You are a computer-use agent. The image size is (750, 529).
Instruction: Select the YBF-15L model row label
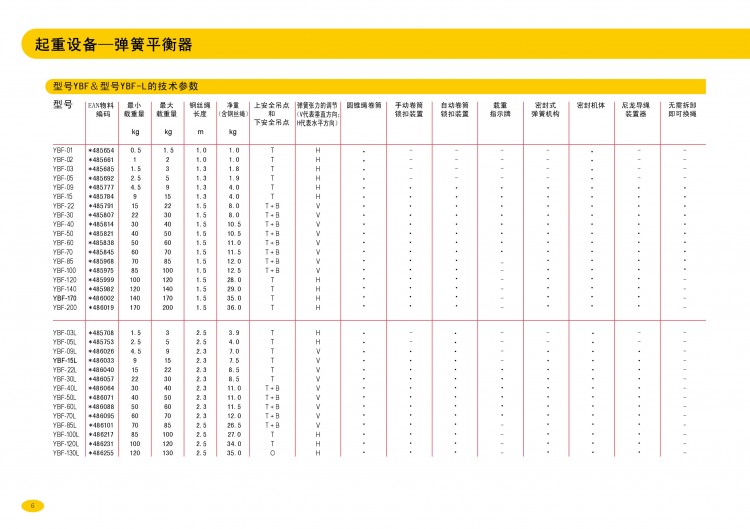tap(65, 360)
